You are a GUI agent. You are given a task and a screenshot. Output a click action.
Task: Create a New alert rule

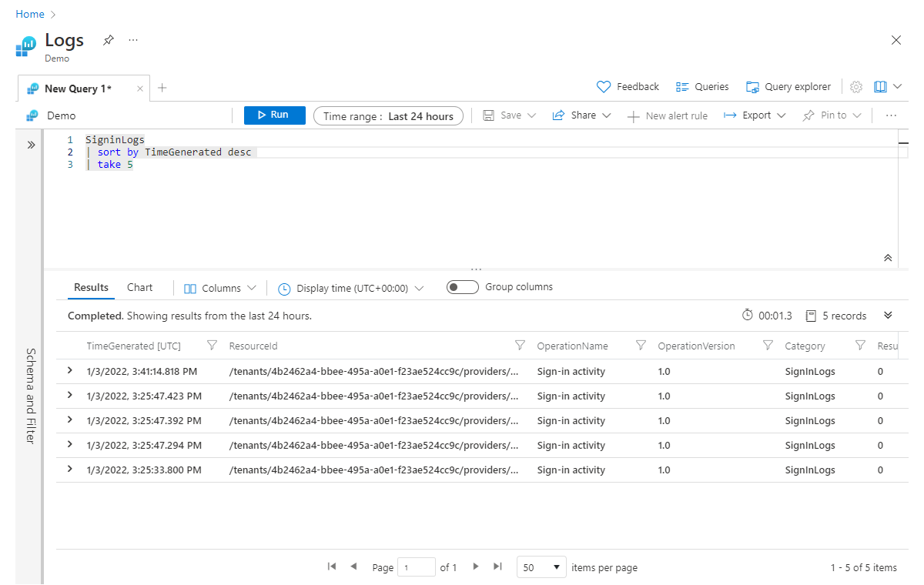667,116
